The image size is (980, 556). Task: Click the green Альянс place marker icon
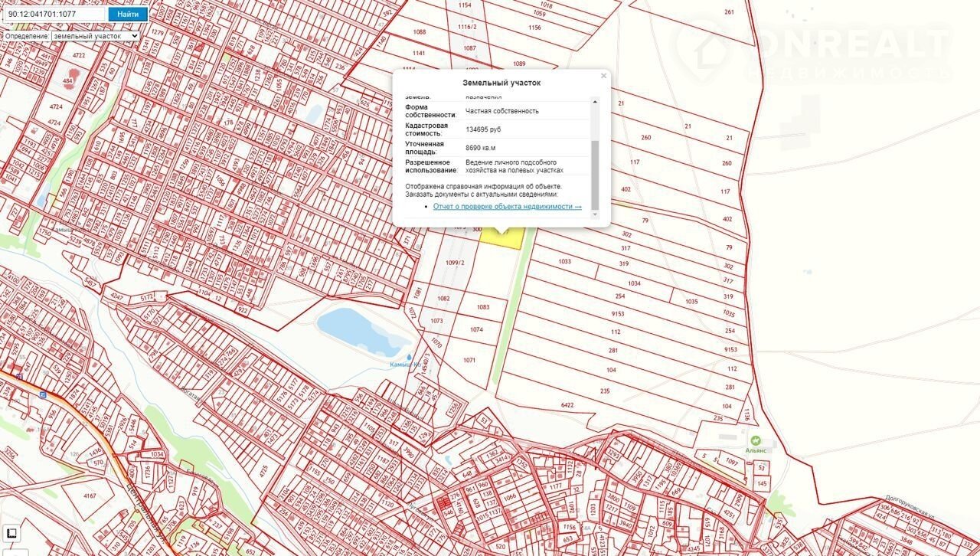[756, 440]
